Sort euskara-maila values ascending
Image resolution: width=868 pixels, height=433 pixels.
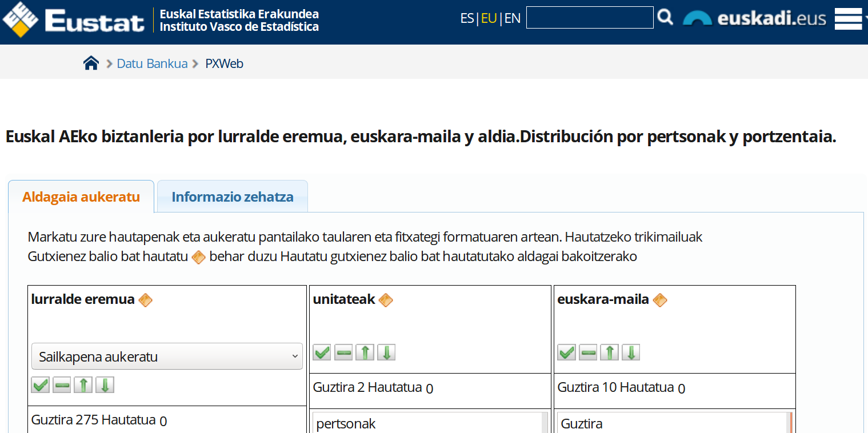click(609, 353)
